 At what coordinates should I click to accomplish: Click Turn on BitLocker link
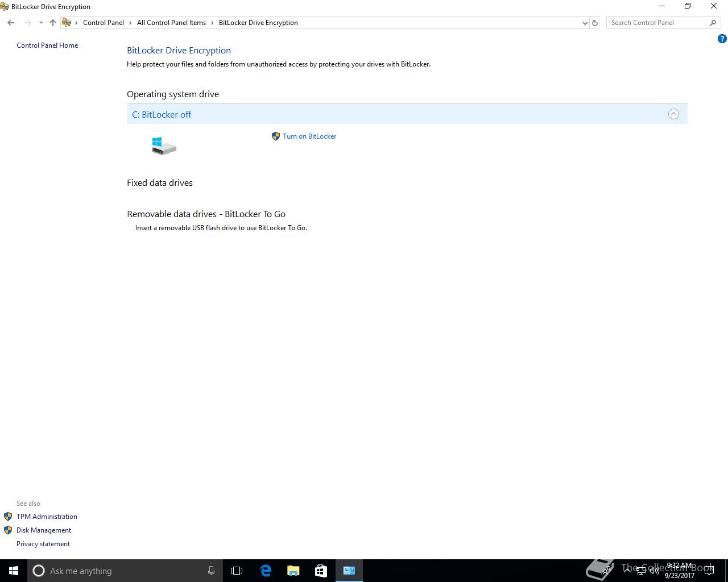coord(309,136)
